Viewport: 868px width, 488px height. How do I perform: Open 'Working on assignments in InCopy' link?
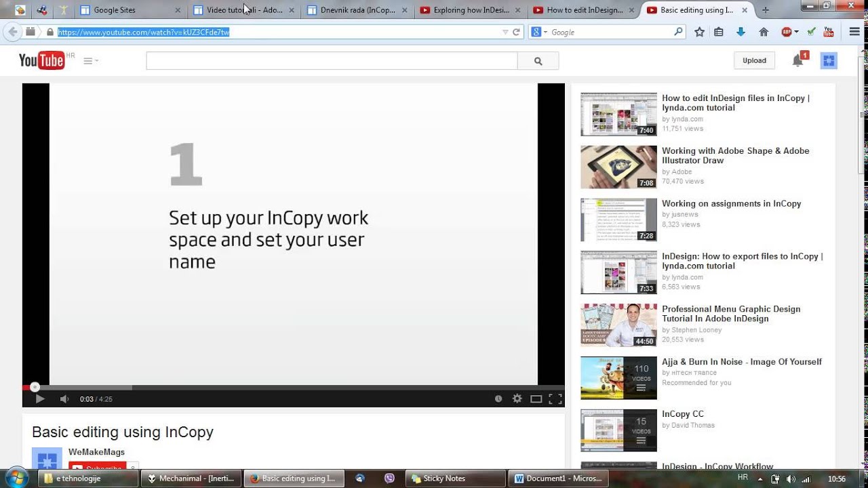click(x=732, y=203)
